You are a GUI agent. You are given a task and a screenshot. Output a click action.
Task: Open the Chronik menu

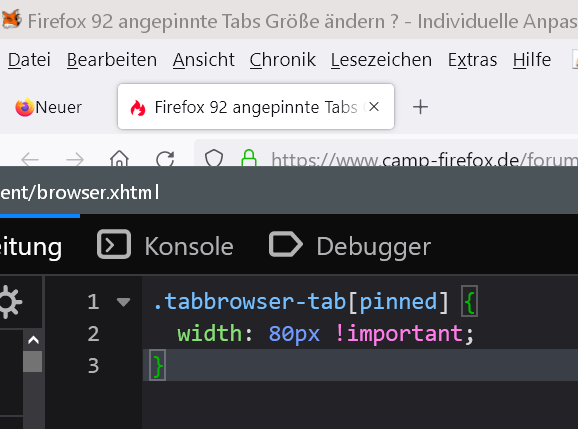coord(282,60)
